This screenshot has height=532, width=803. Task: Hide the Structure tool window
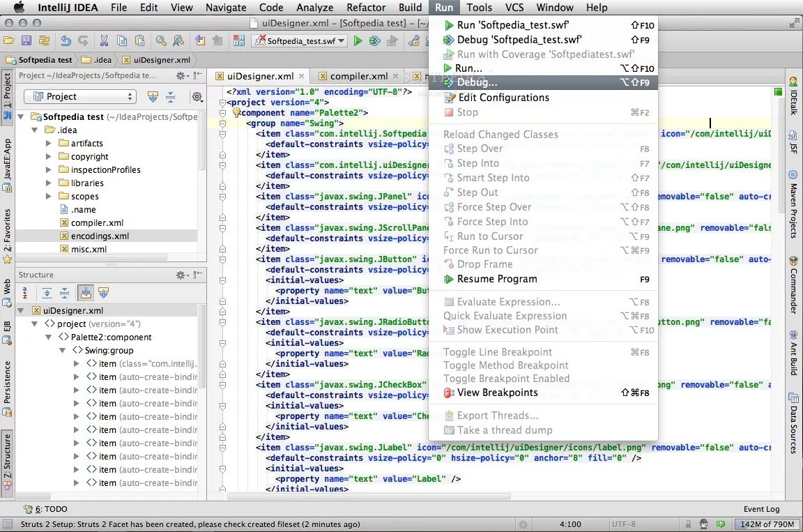coord(198,275)
